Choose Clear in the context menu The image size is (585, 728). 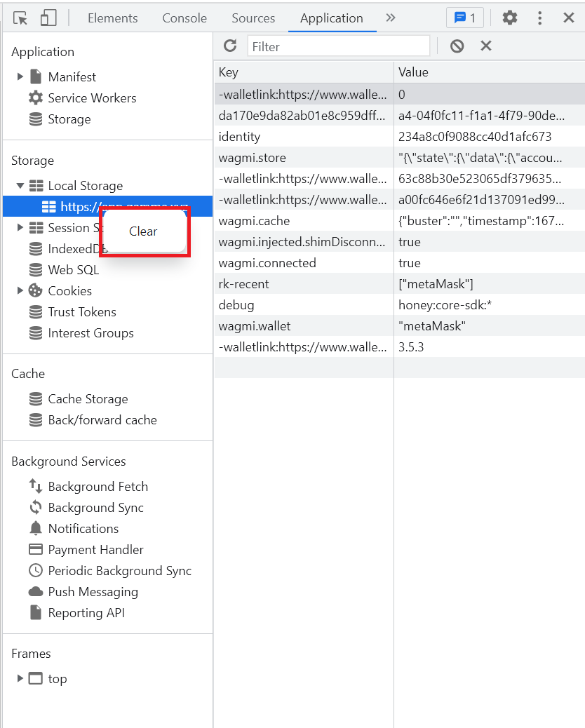[144, 231]
